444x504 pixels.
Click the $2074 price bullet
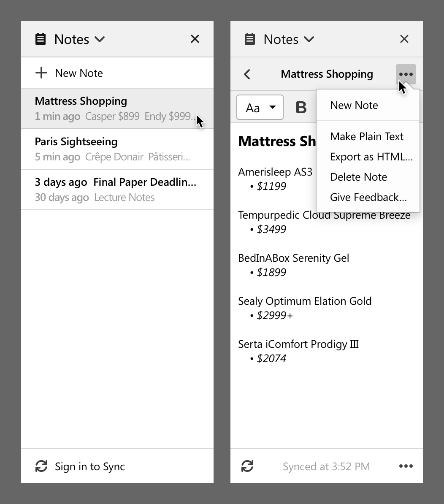[268, 358]
